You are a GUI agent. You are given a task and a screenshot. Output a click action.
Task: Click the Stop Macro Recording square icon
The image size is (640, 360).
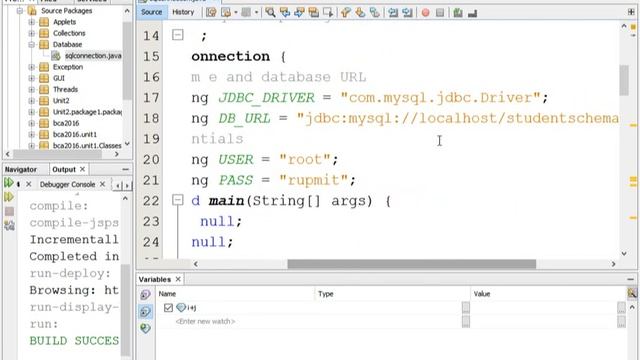point(440,13)
